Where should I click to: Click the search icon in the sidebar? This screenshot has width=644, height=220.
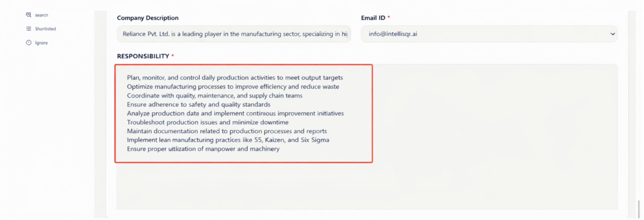pyautogui.click(x=28, y=15)
